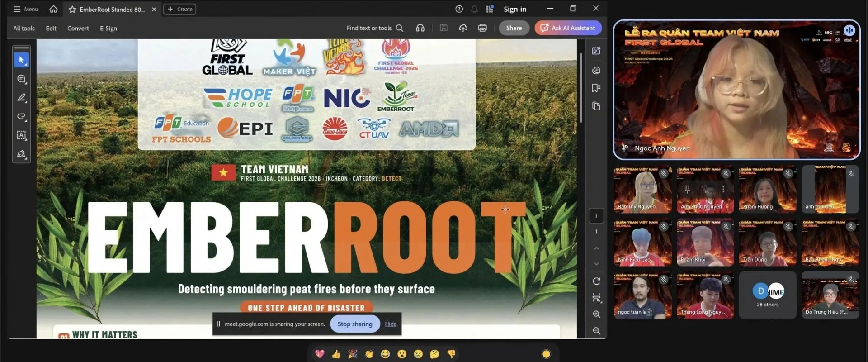Open the comment tool in left toolbar
The image size is (868, 362).
21,79
